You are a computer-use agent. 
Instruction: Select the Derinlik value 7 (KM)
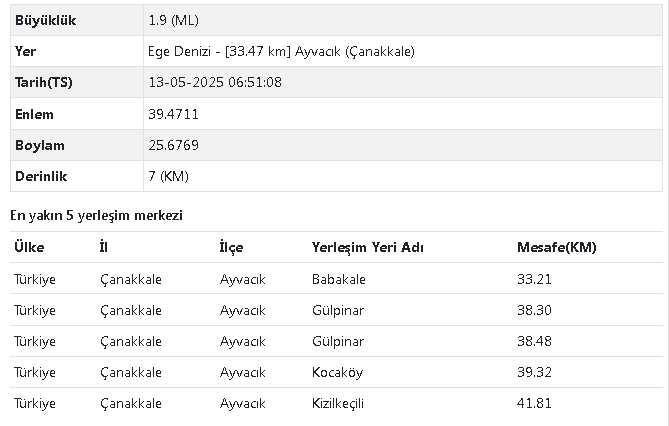point(168,176)
